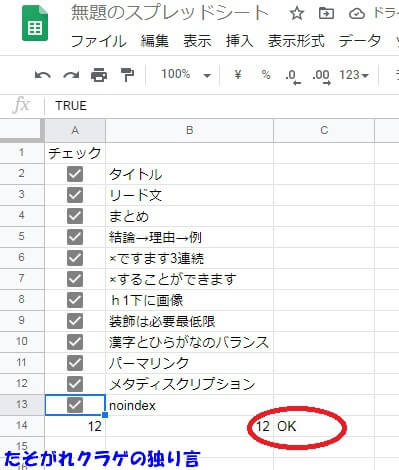The image size is (399, 470).
Task: Decrease decimal places button
Action: coord(293,77)
